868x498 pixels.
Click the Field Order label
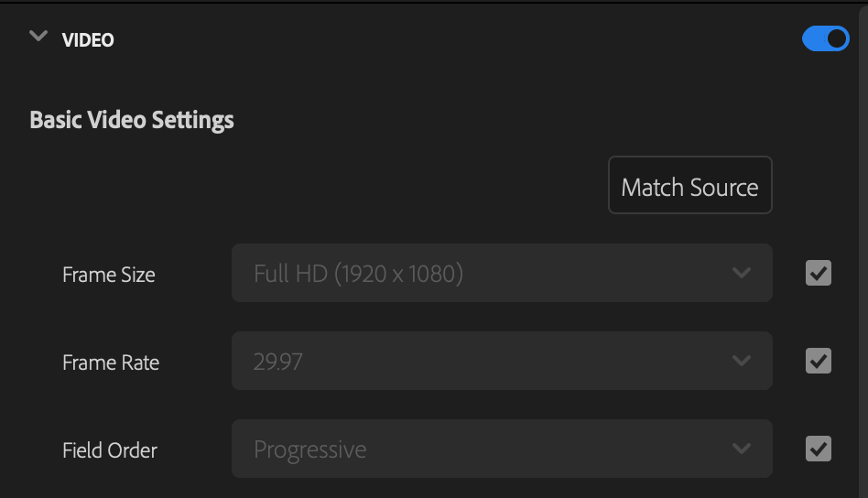[110, 450]
